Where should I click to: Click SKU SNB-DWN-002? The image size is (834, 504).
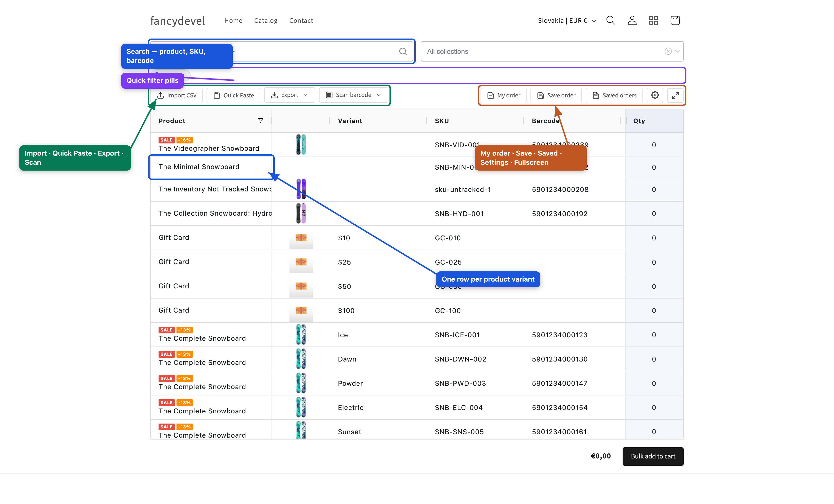pyautogui.click(x=460, y=359)
